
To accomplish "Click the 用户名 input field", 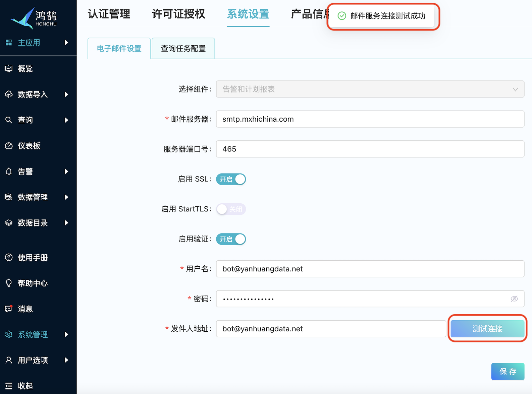I will pyautogui.click(x=370, y=269).
